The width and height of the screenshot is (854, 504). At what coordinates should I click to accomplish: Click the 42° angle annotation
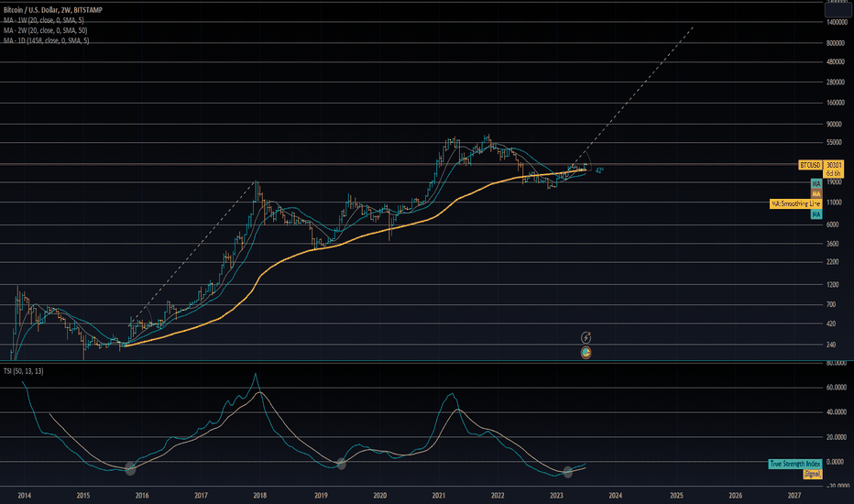click(599, 170)
